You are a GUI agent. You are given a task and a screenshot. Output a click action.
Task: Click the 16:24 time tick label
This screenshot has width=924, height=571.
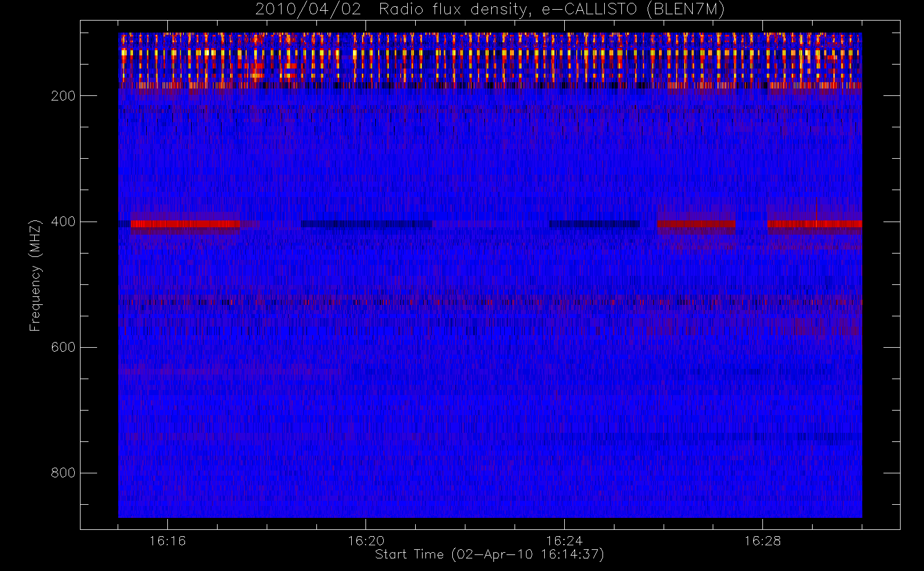pyautogui.click(x=564, y=541)
